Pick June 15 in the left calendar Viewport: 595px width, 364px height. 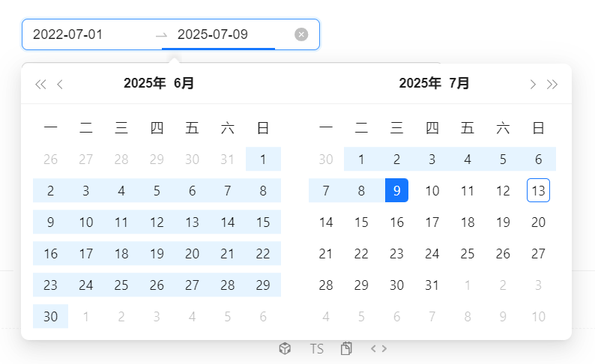(263, 222)
